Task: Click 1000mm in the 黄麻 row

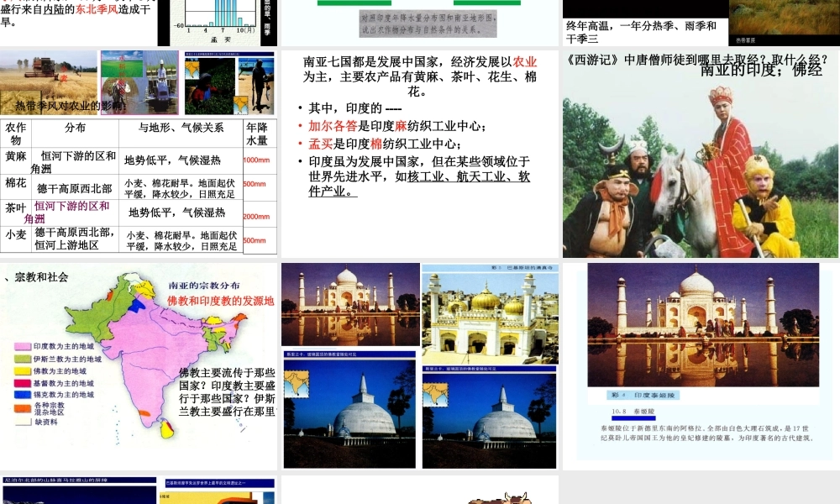Action: 256,160
